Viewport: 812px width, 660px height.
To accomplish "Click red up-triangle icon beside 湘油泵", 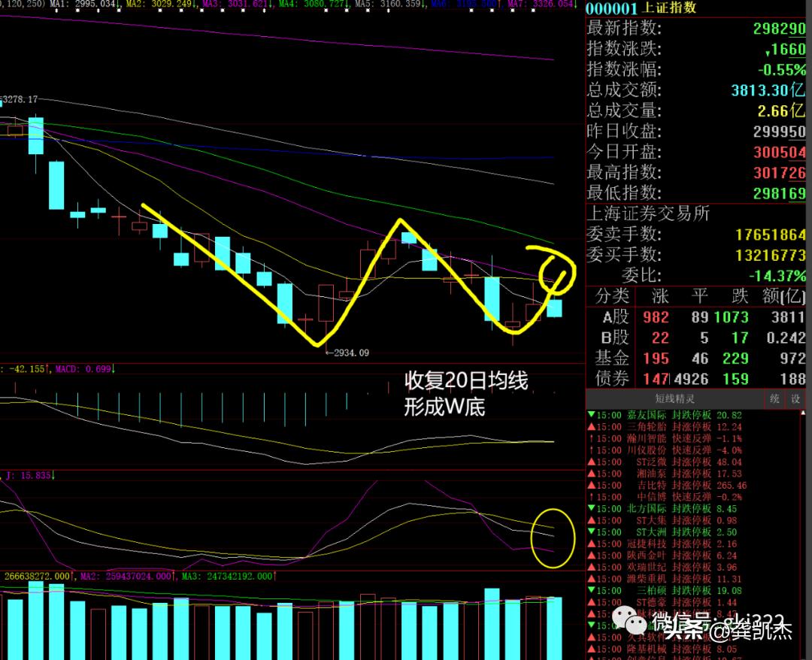I will (591, 474).
